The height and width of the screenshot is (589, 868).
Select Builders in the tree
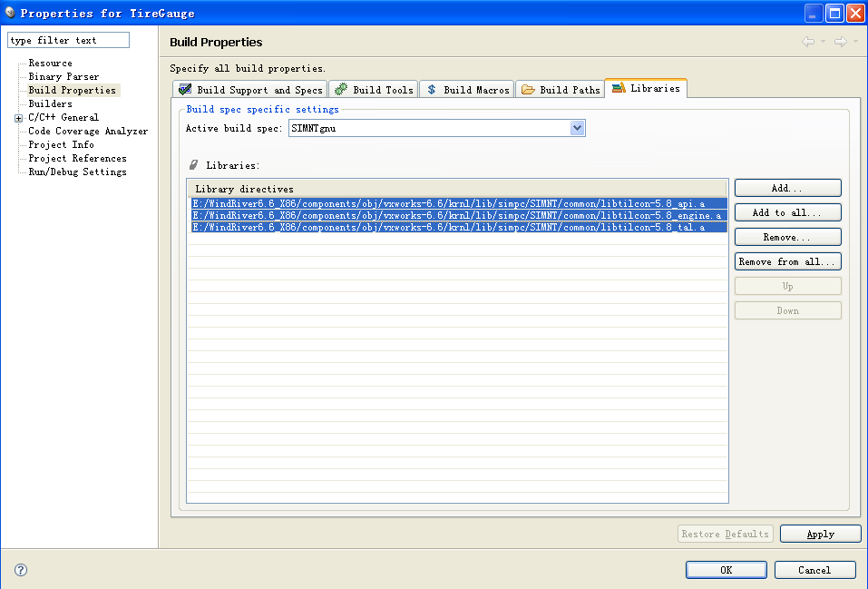click(51, 103)
